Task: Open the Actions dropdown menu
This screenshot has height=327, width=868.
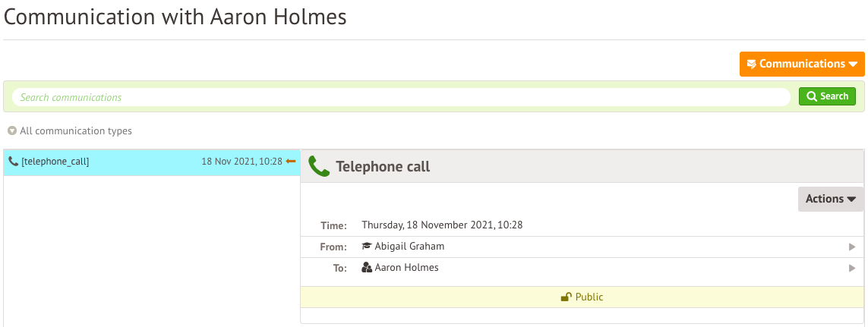Action: pyautogui.click(x=830, y=199)
